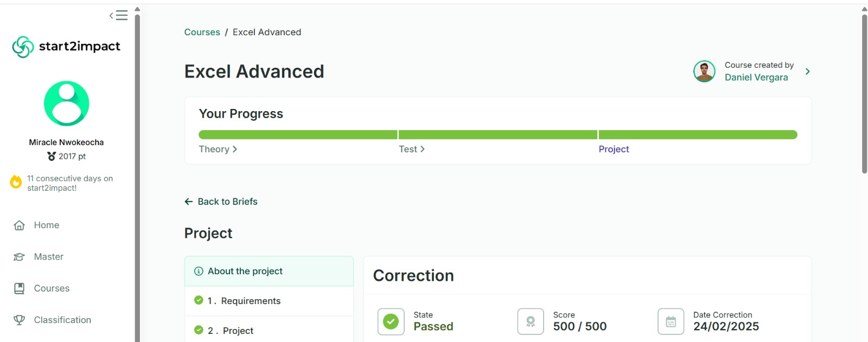868x342 pixels.
Task: Click the start2impact logo
Action: (66, 47)
